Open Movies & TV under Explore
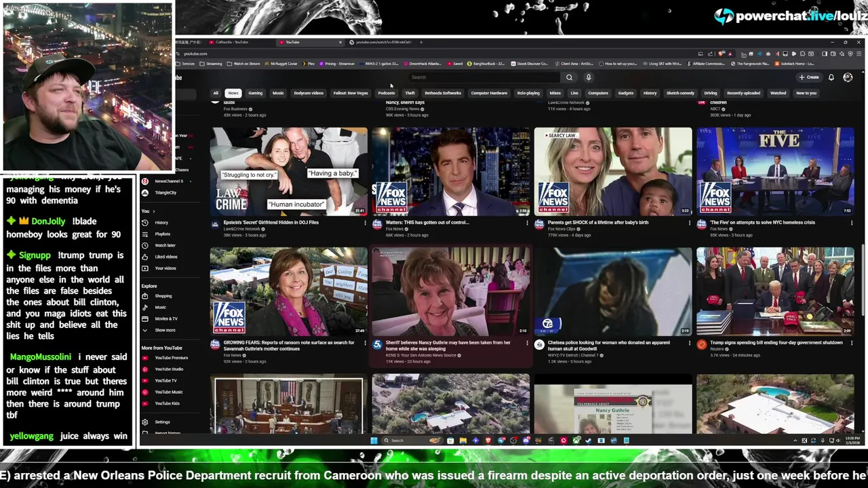This screenshot has width=868, height=488. click(x=166, y=319)
